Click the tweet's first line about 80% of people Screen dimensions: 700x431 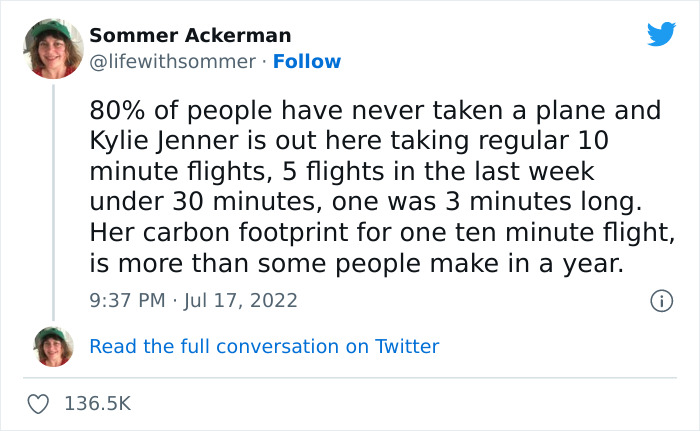[375, 110]
